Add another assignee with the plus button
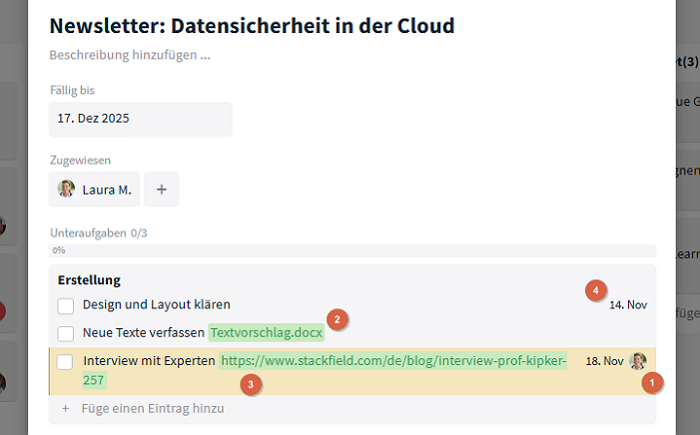This screenshot has height=435, width=700. click(161, 188)
